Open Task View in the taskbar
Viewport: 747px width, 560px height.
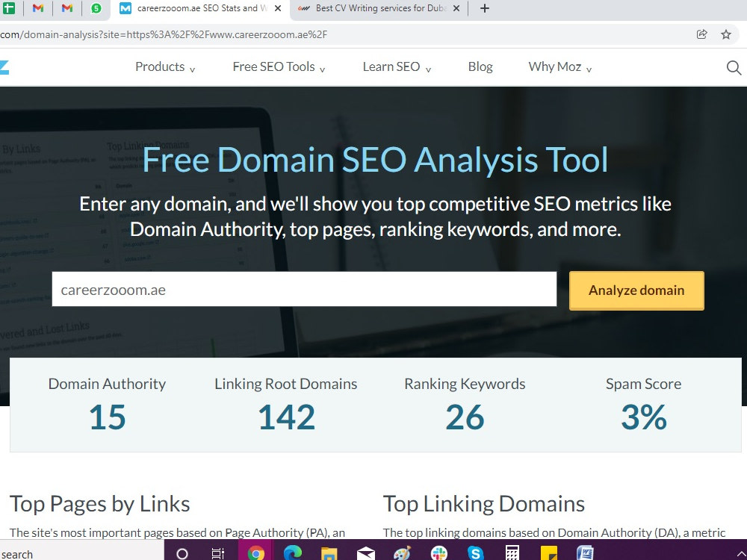point(217,554)
